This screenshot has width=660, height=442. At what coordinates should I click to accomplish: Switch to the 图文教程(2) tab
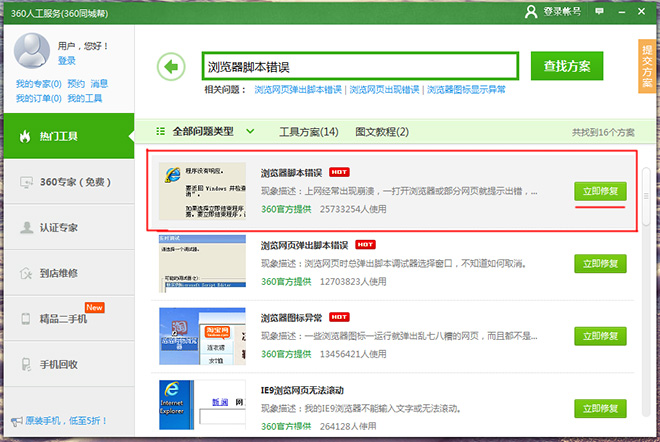tap(382, 132)
